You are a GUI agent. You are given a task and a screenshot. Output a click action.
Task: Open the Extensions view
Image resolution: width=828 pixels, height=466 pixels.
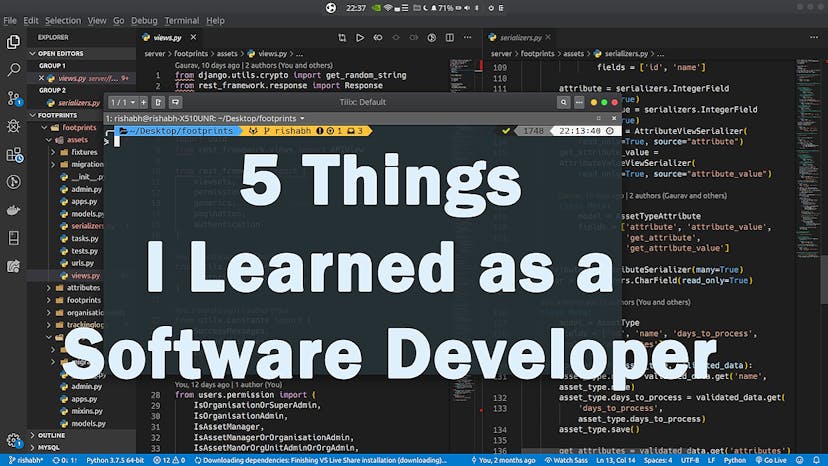[x=14, y=154]
